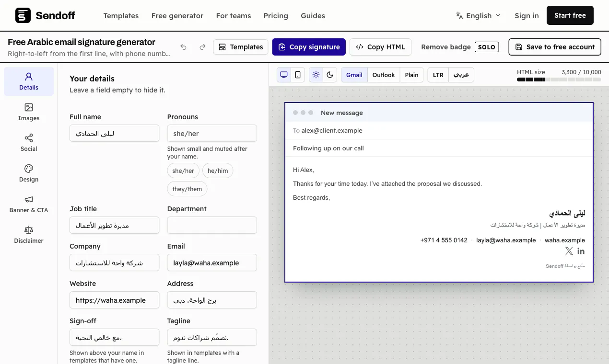Screen dimensions: 609x364
Task: Click the Copy HTML button
Action: point(380,47)
